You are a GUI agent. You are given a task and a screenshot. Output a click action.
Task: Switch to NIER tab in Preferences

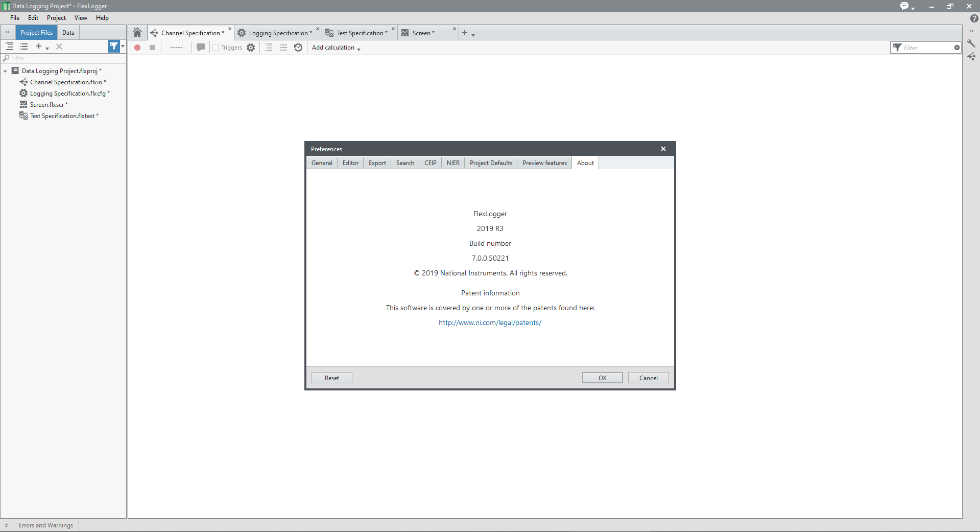click(453, 163)
